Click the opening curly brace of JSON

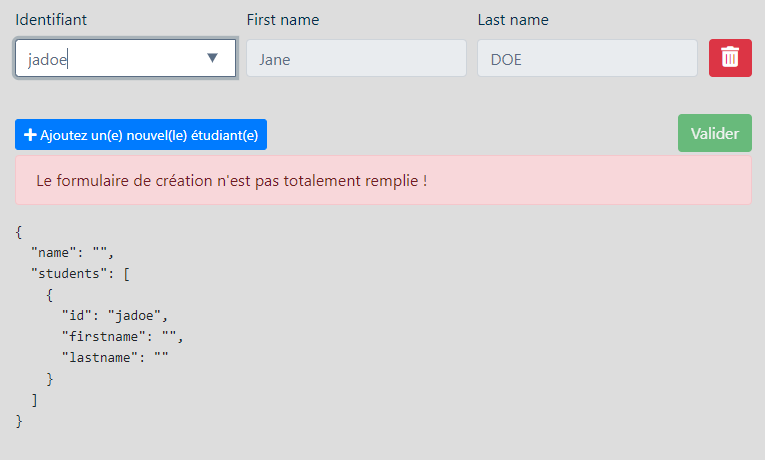coord(18,231)
